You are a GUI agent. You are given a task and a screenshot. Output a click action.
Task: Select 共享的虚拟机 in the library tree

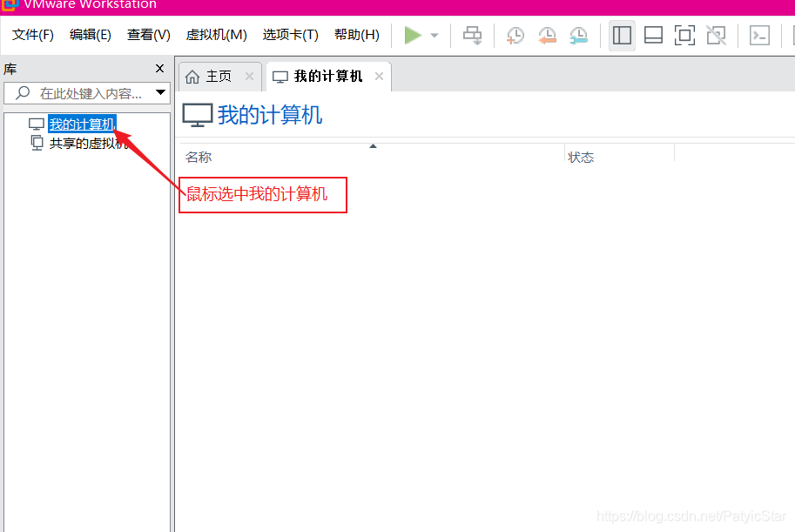tap(88, 144)
